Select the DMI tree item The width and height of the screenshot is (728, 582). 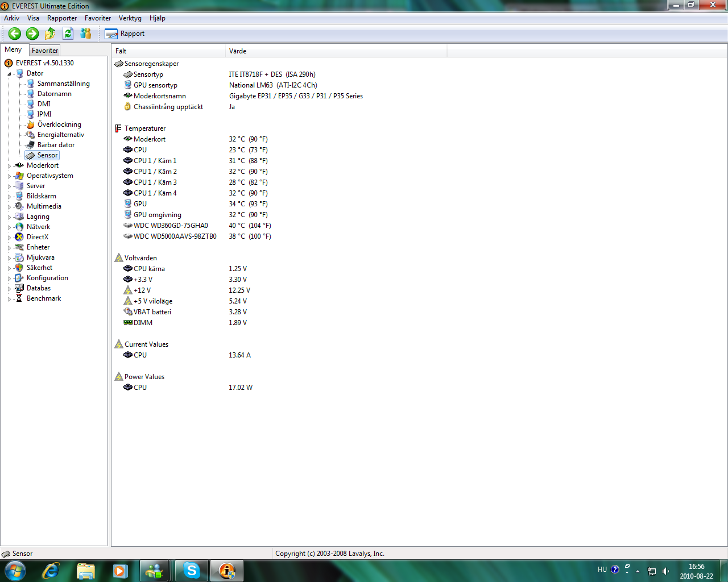point(44,104)
